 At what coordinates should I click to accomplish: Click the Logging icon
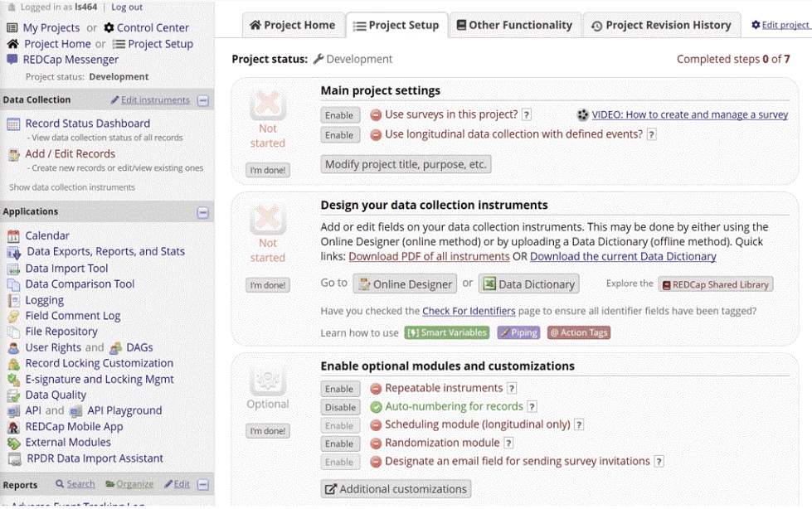click(x=13, y=300)
